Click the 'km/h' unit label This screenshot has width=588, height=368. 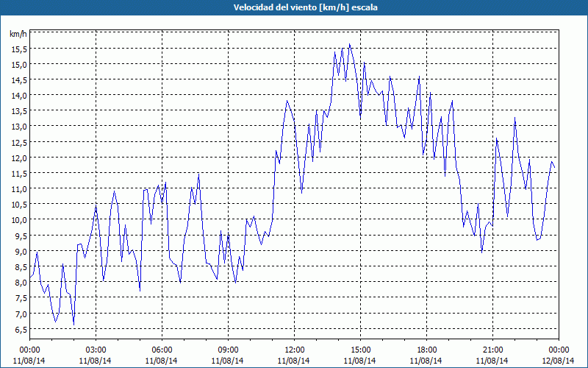18,34
